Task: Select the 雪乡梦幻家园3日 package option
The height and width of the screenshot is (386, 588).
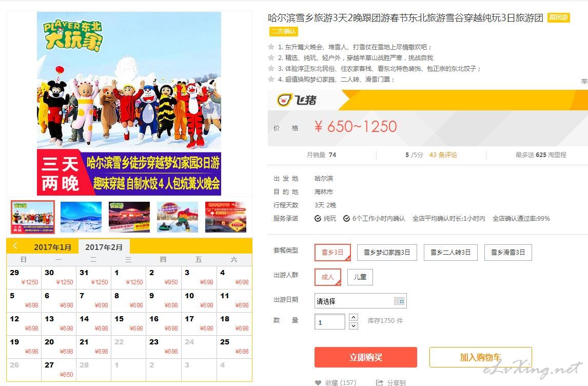Action: pyautogui.click(x=387, y=252)
